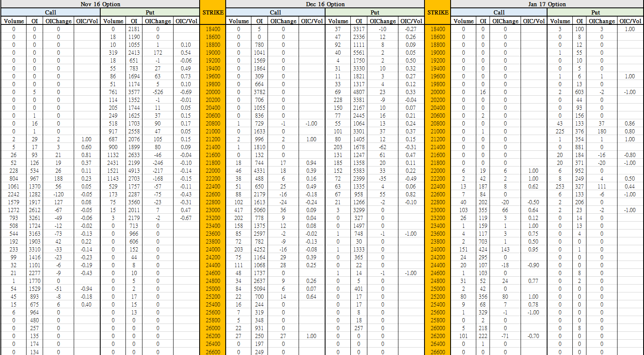Click Nov 16 Put OIChange cell showing -526
The image size is (644, 355).
point(157,92)
